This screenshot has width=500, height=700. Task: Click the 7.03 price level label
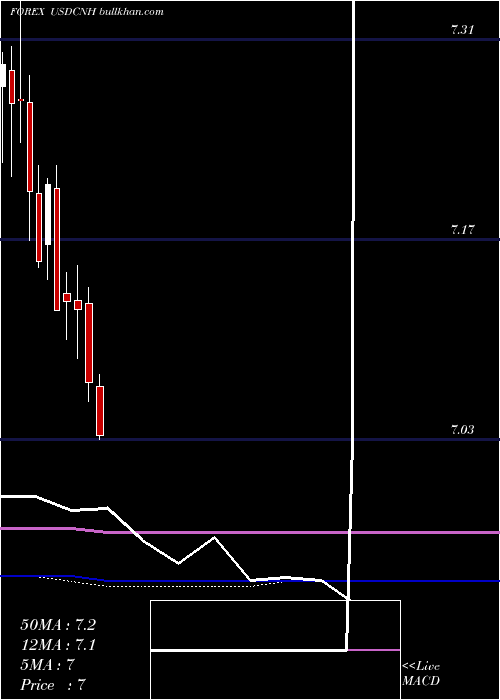point(462,430)
